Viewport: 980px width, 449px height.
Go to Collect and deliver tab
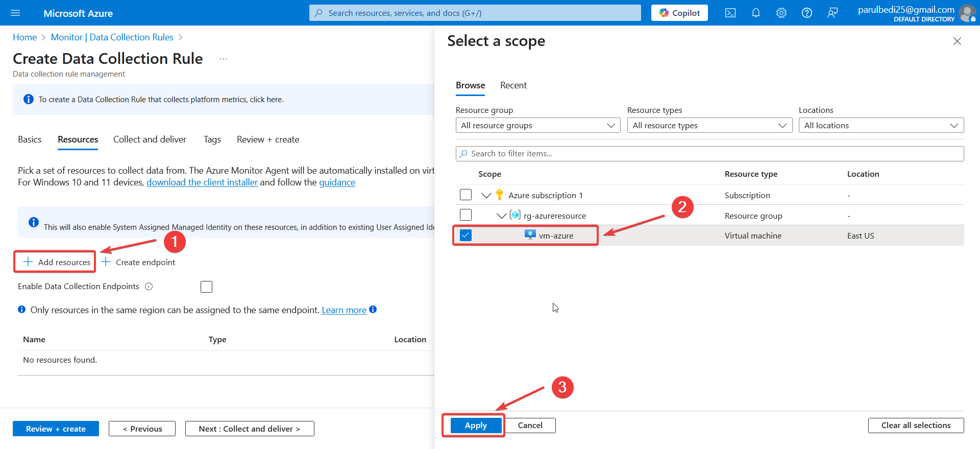tap(150, 139)
